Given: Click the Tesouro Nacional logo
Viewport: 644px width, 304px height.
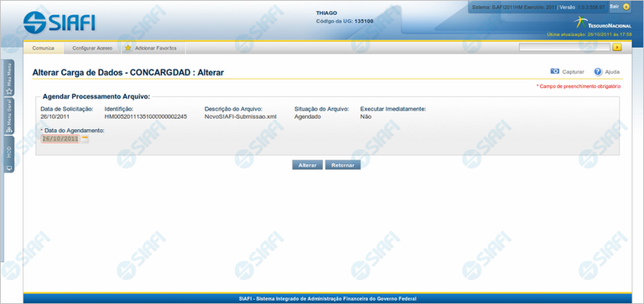Looking at the screenshot, I should (x=602, y=23).
